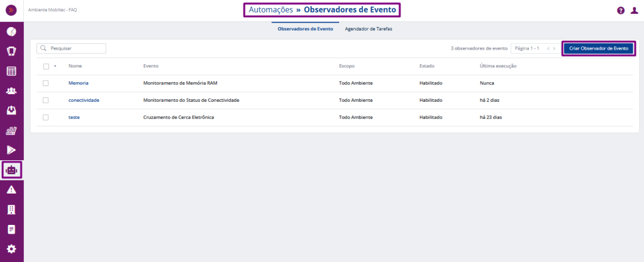The image size is (644, 262).
Task: Select the Observadores de Evento tab
Action: (x=305, y=29)
